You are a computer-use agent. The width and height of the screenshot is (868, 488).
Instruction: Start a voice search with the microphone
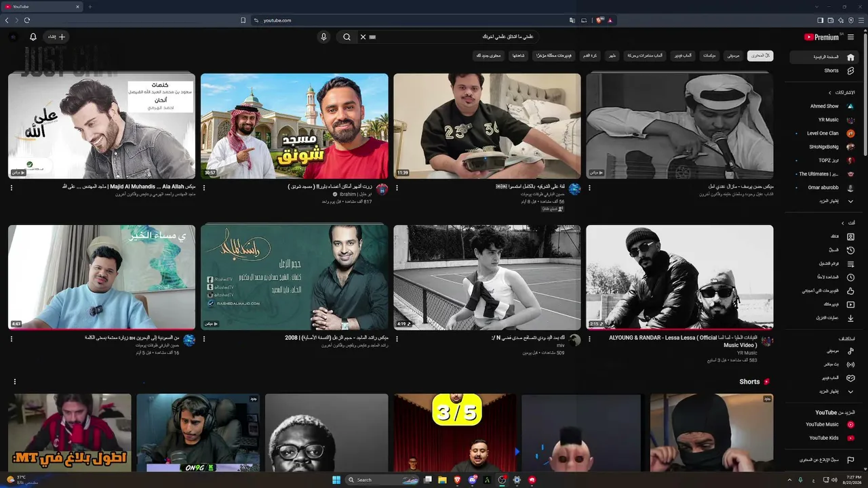(x=323, y=37)
